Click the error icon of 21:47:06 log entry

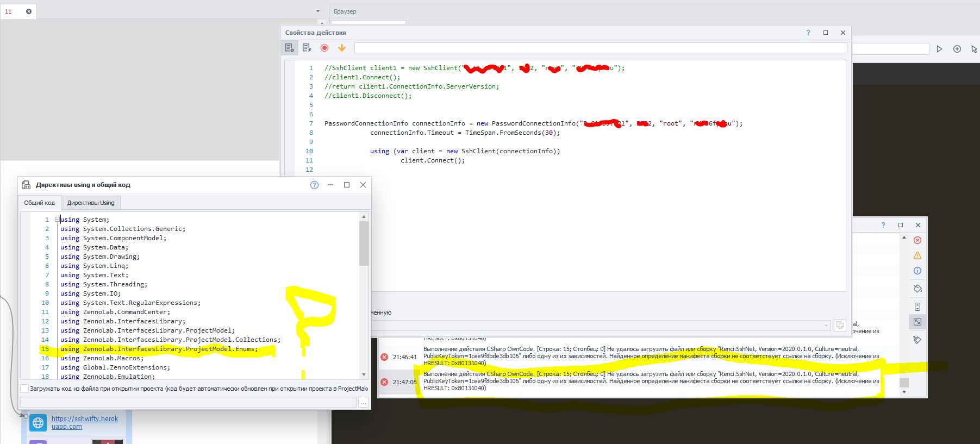tap(384, 382)
